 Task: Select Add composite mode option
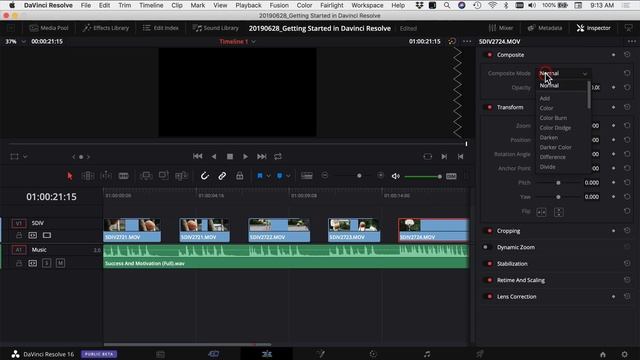pos(544,98)
